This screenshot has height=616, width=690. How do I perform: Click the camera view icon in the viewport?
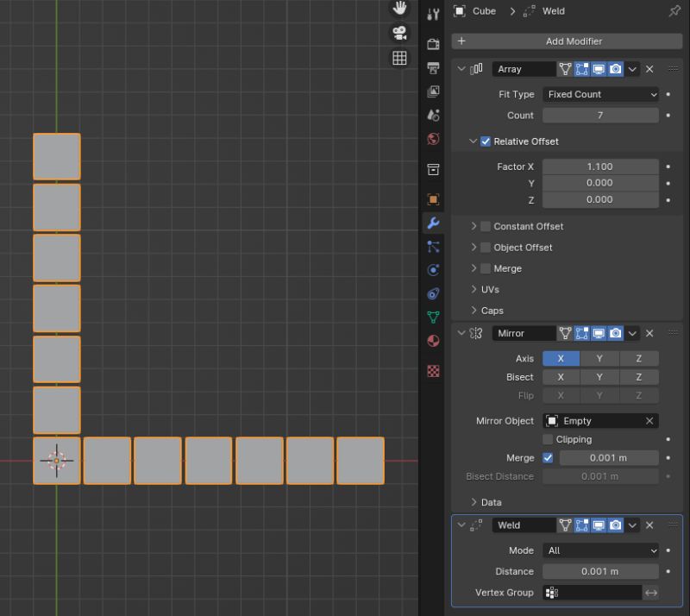coord(398,33)
